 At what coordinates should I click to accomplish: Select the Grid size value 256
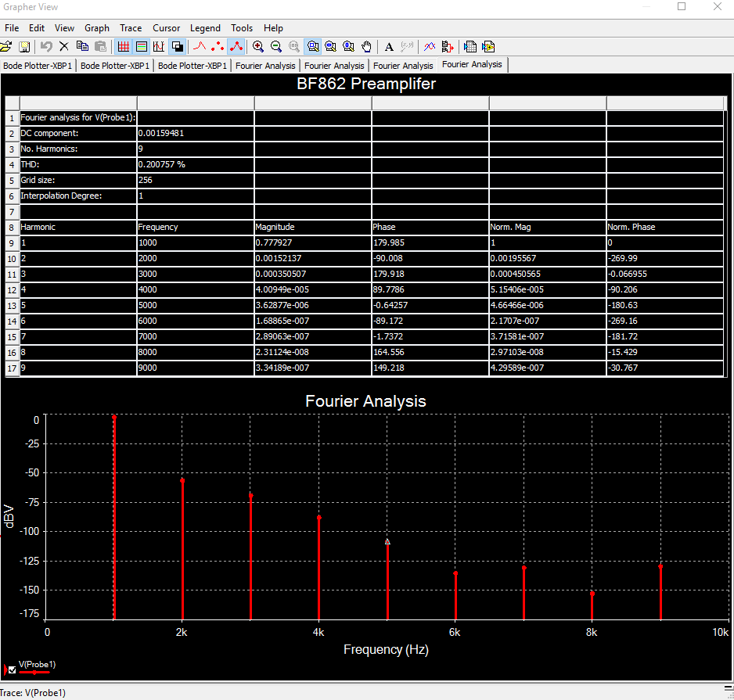pos(196,180)
